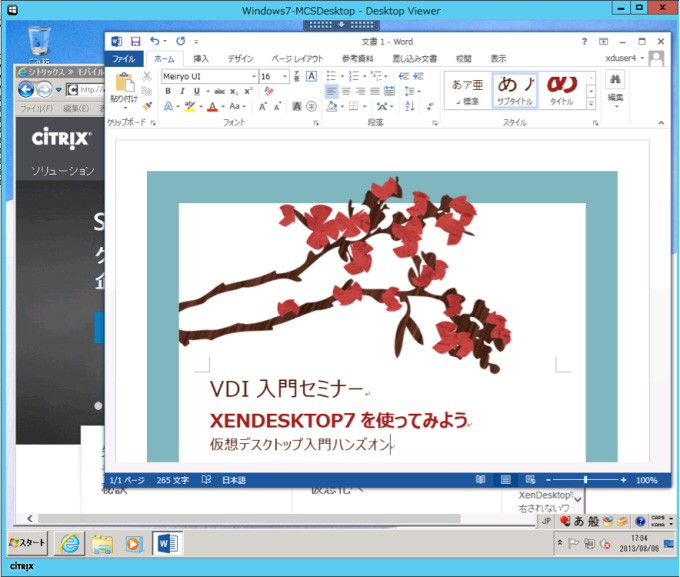Image resolution: width=680 pixels, height=577 pixels.
Task: Toggle Bold formatting
Action: tap(168, 91)
